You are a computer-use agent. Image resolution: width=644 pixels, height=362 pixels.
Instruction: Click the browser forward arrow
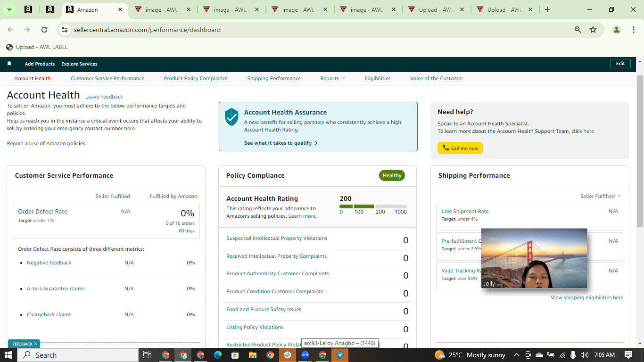pyautogui.click(x=27, y=30)
